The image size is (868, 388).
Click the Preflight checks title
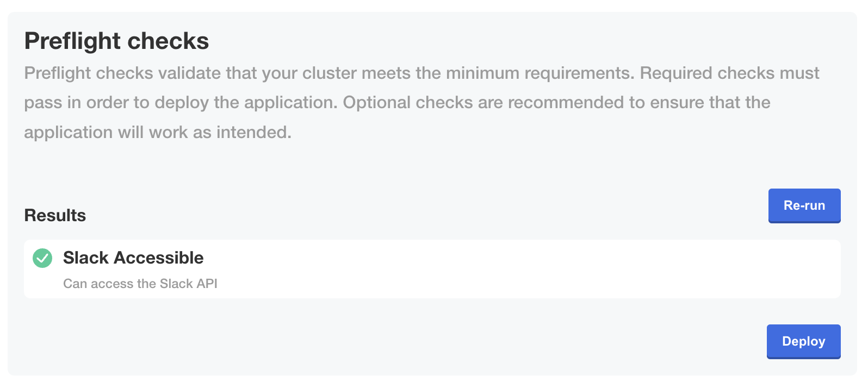[x=116, y=40]
